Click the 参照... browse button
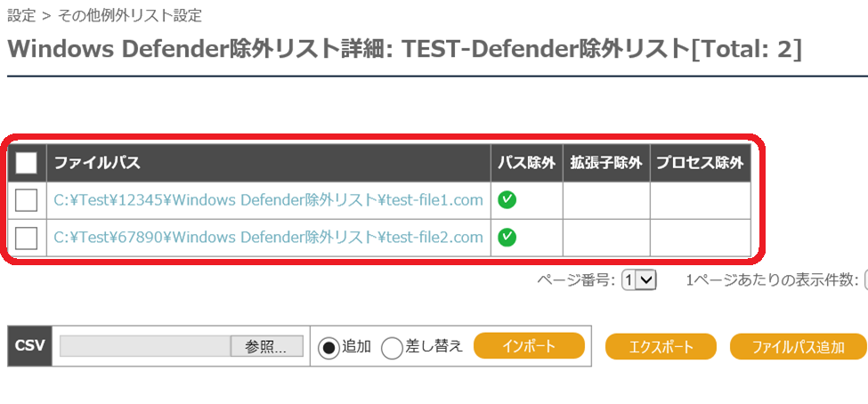Screen dimensions: 868x404 [x=267, y=346]
